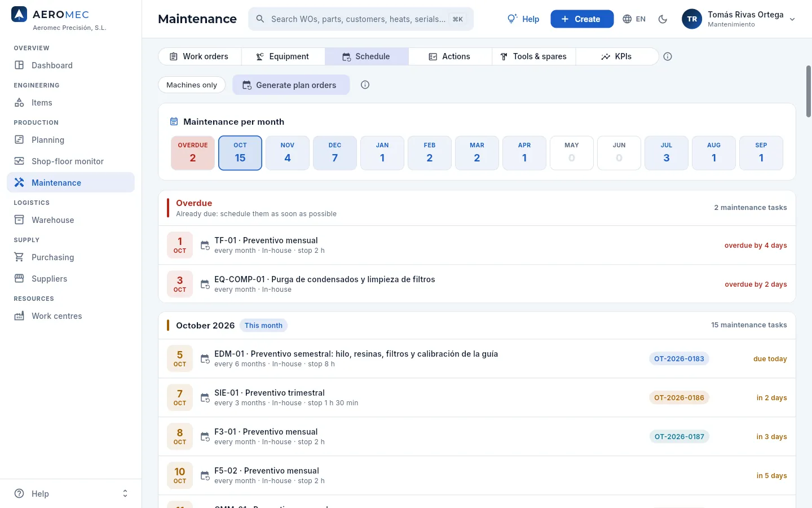
Task: Click Generate plan orders button
Action: (x=291, y=85)
